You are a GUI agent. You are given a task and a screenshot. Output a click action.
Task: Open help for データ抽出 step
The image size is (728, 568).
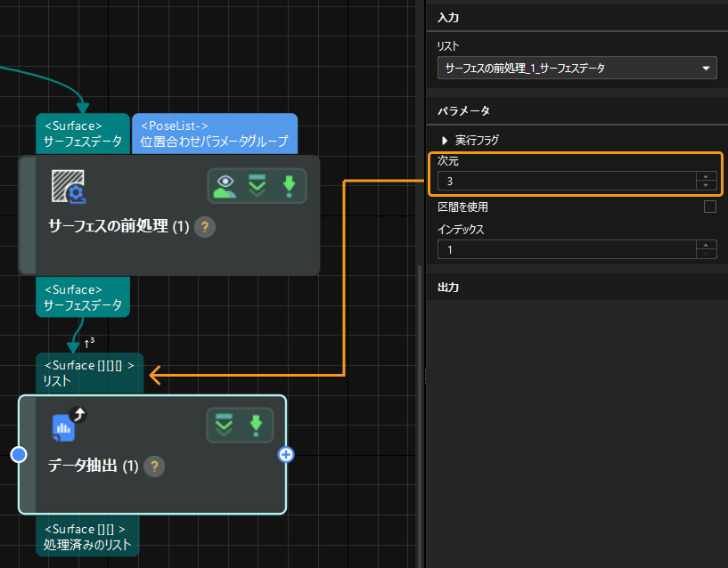pyautogui.click(x=154, y=467)
